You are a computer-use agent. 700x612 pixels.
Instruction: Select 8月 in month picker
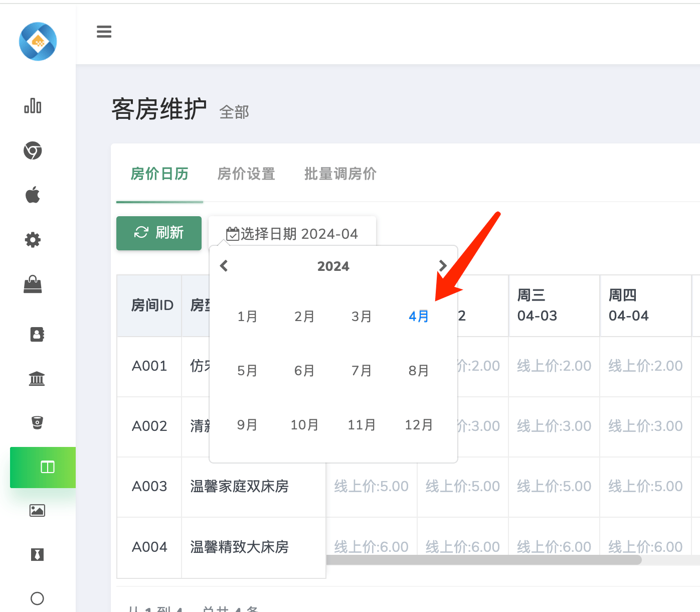pyautogui.click(x=419, y=371)
